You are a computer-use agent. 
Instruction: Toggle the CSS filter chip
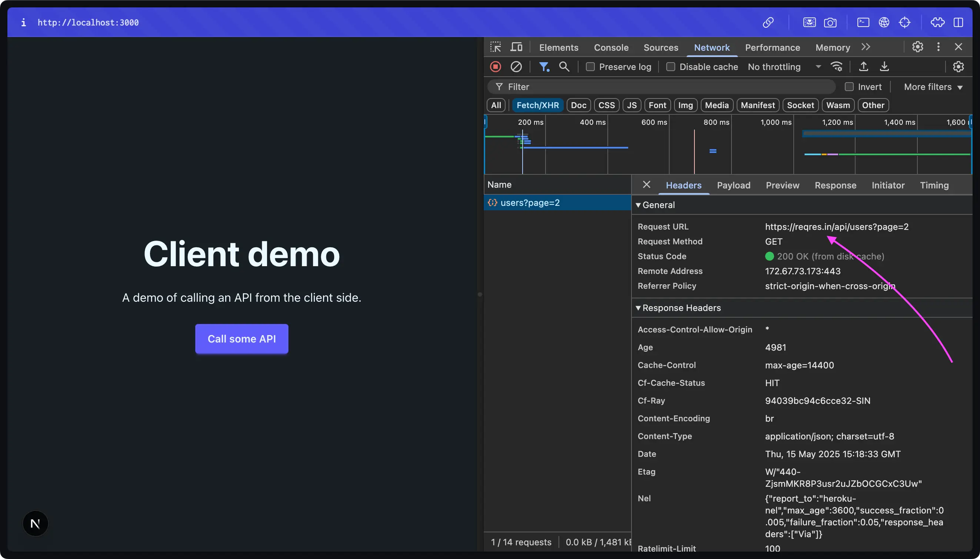606,105
